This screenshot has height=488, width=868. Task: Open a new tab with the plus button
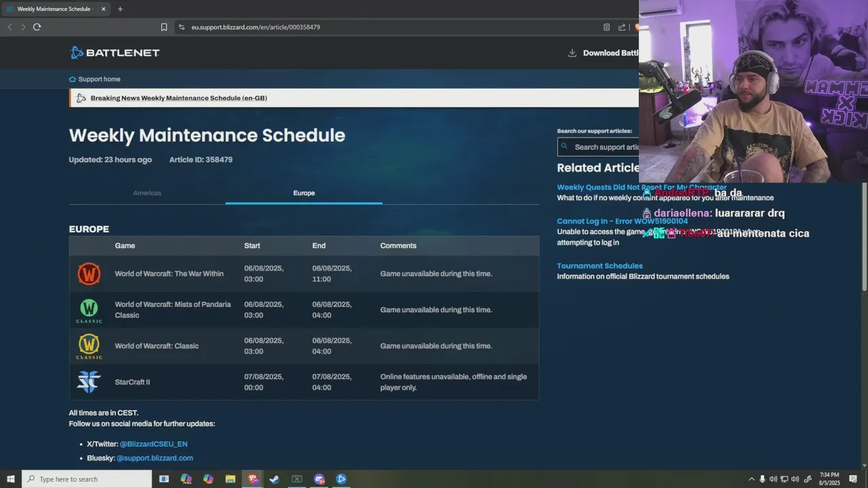pyautogui.click(x=120, y=9)
